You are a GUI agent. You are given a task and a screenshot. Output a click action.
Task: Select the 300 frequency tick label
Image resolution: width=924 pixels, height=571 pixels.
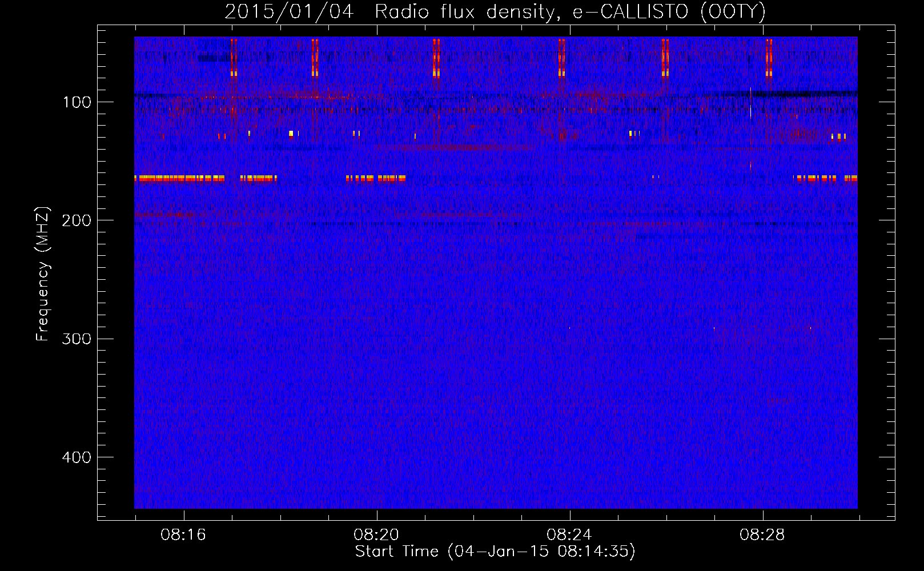tap(77, 339)
